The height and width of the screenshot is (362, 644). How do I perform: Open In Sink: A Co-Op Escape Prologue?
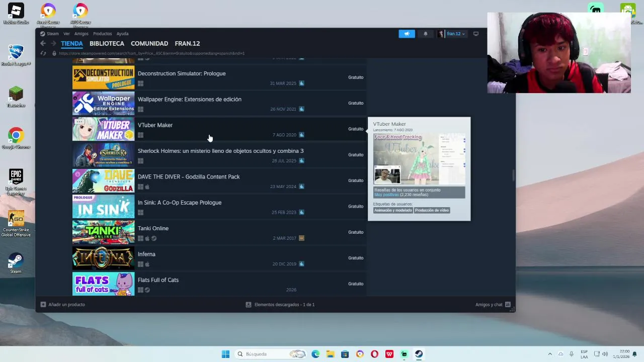[x=219, y=207]
